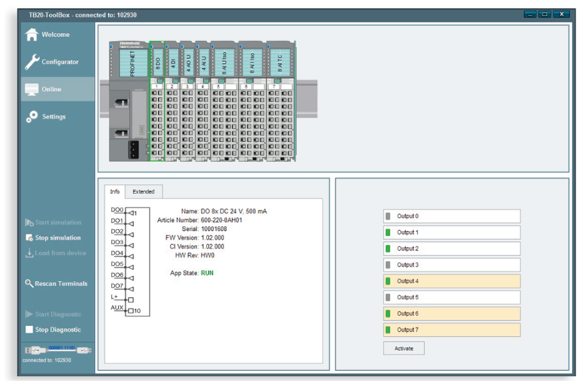Viewport: 588px width, 381px height.
Task: Click the Configurator wrench icon
Action: [x=32, y=62]
